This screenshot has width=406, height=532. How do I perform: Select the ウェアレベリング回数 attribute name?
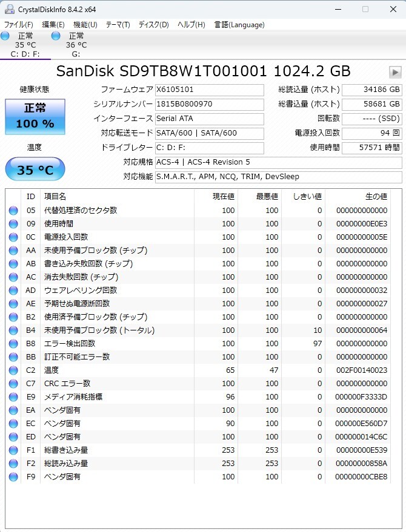click(81, 291)
